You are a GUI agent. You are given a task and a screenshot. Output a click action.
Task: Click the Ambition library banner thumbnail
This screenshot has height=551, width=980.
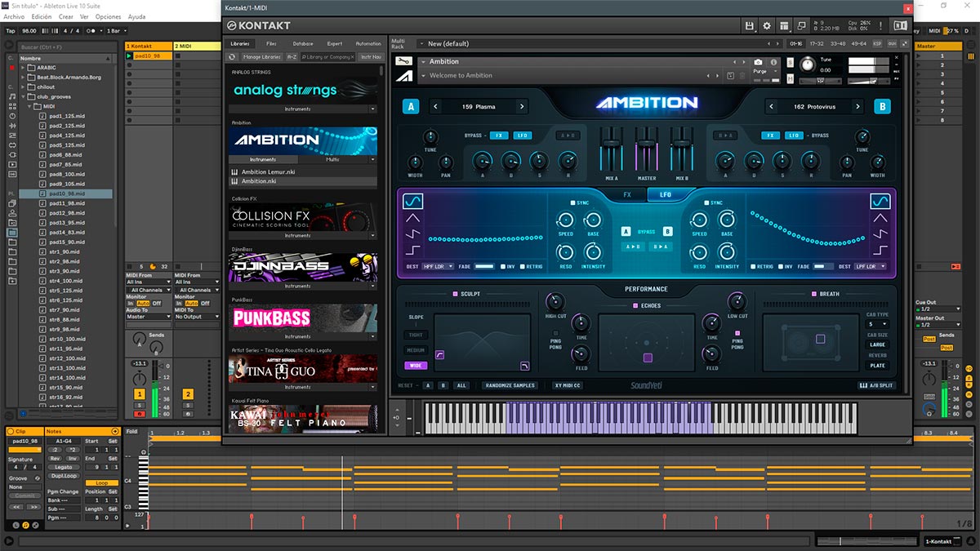(303, 140)
